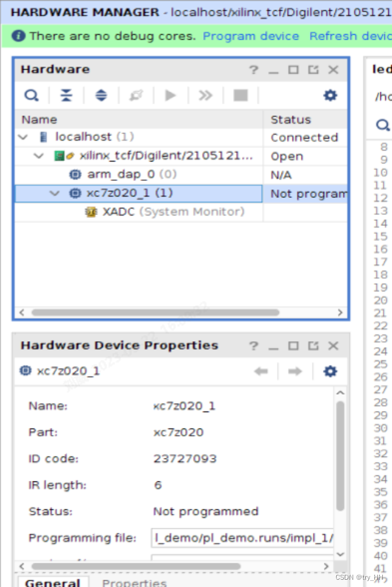This screenshot has height=587, width=392.
Task: Click the XADC System Monitor icon
Action: tap(91, 212)
